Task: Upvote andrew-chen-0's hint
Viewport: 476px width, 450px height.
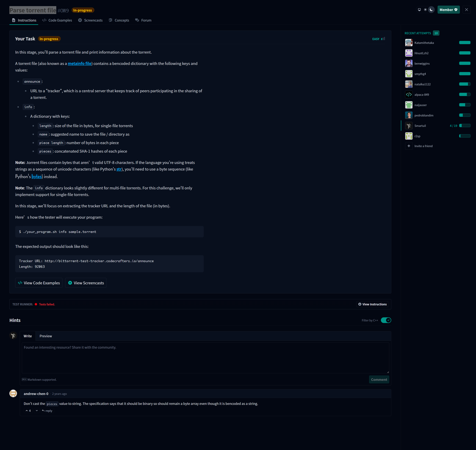Action: tap(28, 411)
